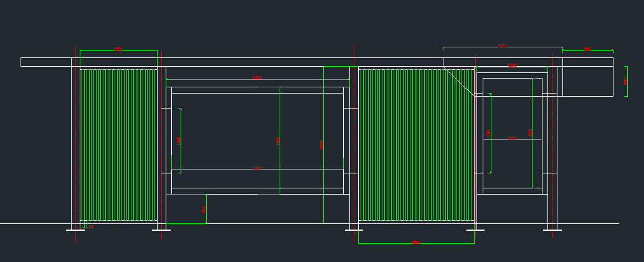The image size is (644, 262).
Task: Select the short top-right horizontal dimension text
Action: pos(587,49)
